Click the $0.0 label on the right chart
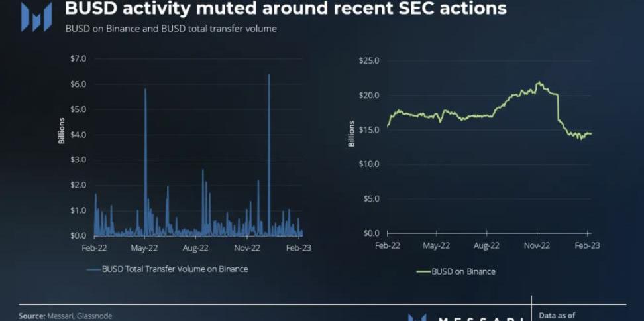 [x=371, y=233]
